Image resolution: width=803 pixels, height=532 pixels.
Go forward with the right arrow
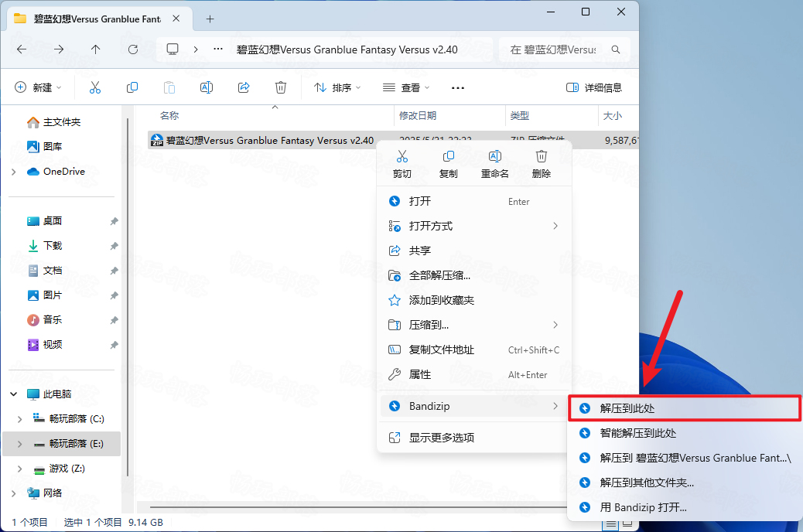59,49
